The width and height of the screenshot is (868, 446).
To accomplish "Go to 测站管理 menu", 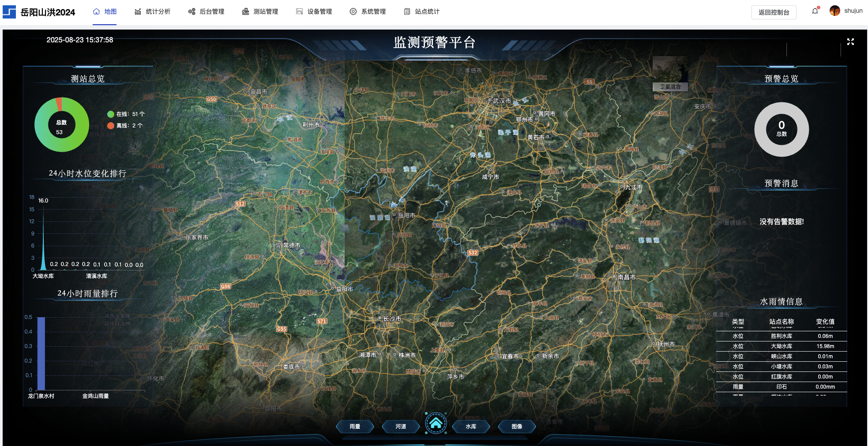I will [x=260, y=11].
